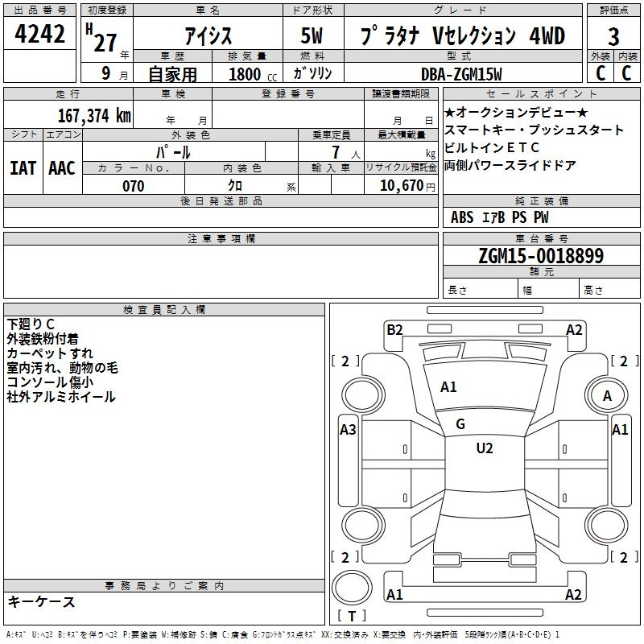This screenshot has width=644, height=644.
Task: Click スマートキー・プッシュスタート line
Action: tap(534, 130)
